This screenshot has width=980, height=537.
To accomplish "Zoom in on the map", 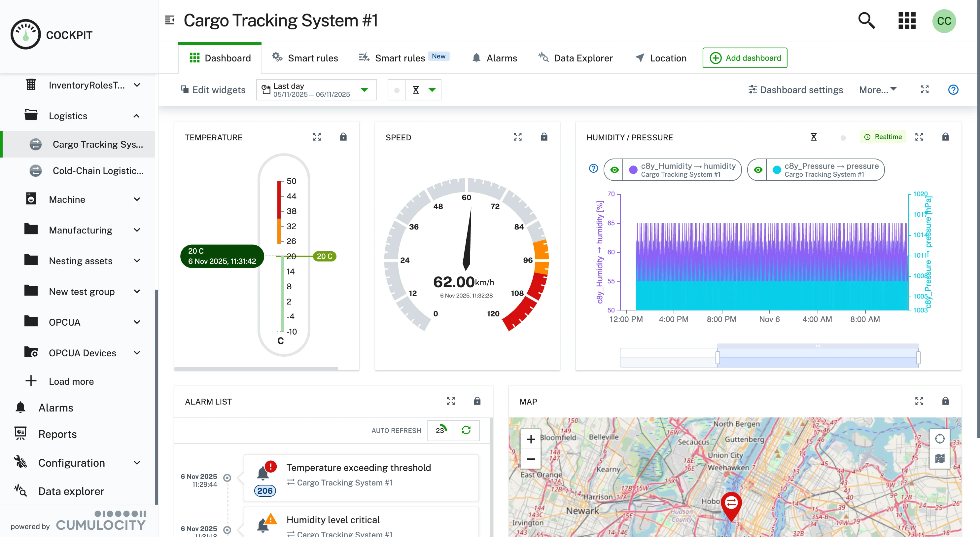I will (x=531, y=439).
